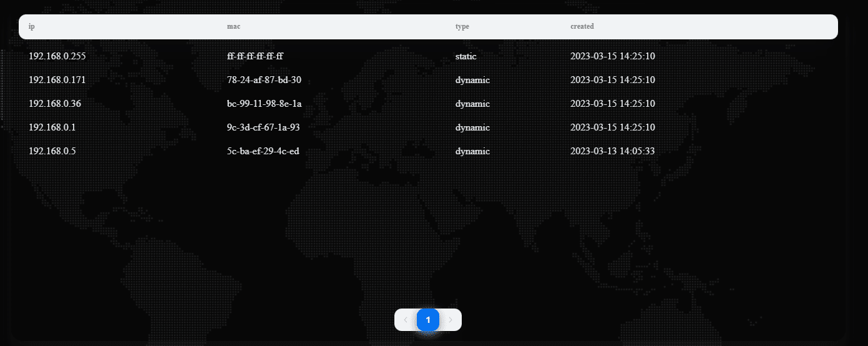This screenshot has width=868, height=346.
Task: Click the ip column header
Action: click(x=31, y=27)
